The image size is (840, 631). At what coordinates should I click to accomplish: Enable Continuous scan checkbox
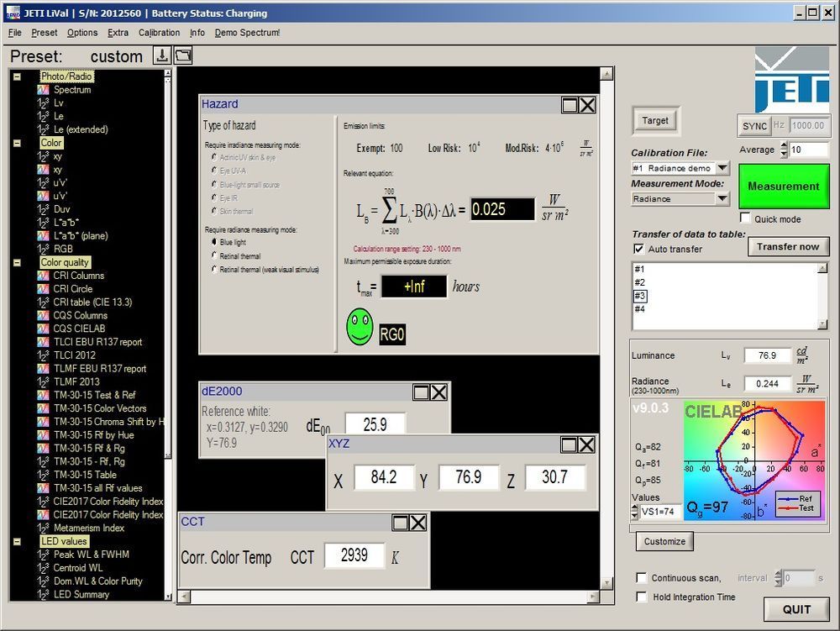pyautogui.click(x=642, y=578)
